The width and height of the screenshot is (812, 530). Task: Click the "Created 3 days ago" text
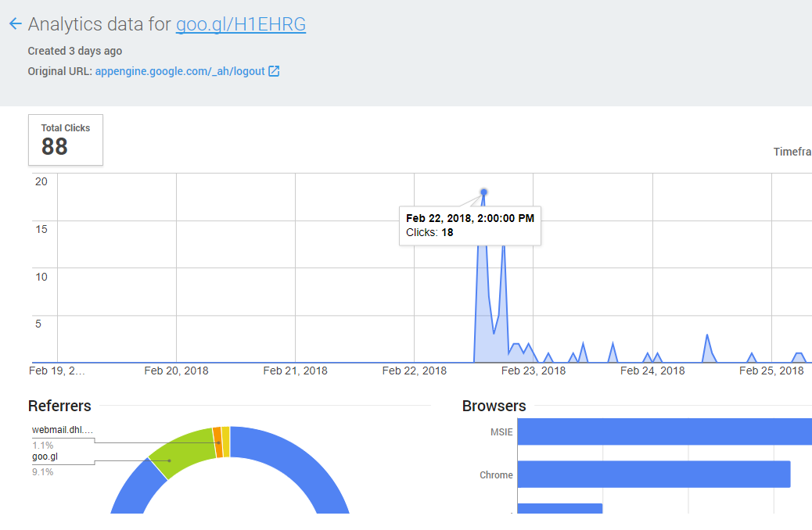(x=75, y=51)
